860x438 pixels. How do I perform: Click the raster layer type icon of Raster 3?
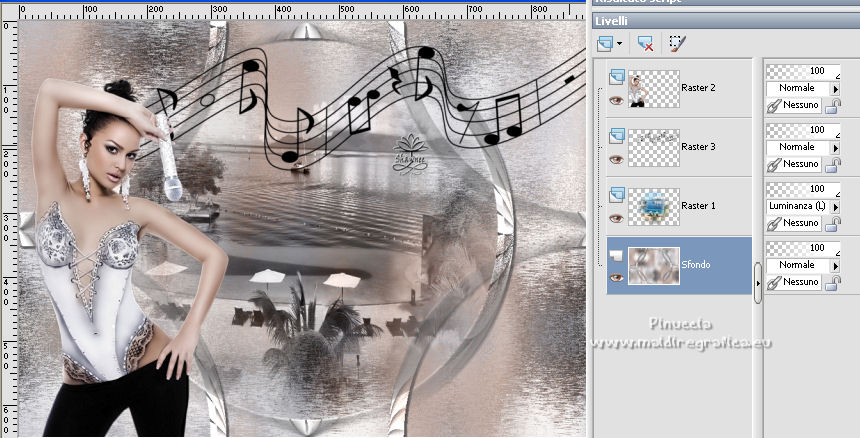pyautogui.click(x=616, y=135)
